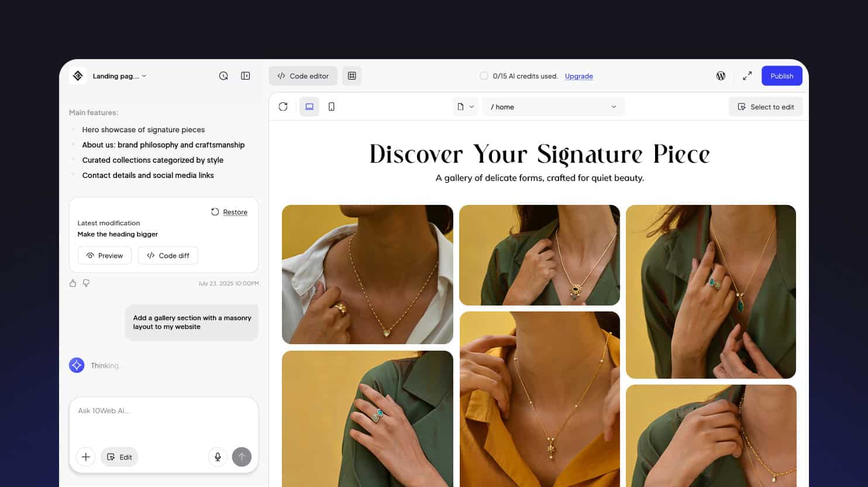The height and width of the screenshot is (487, 868).
Task: Toggle Edit mode in chat box
Action: pos(119,457)
